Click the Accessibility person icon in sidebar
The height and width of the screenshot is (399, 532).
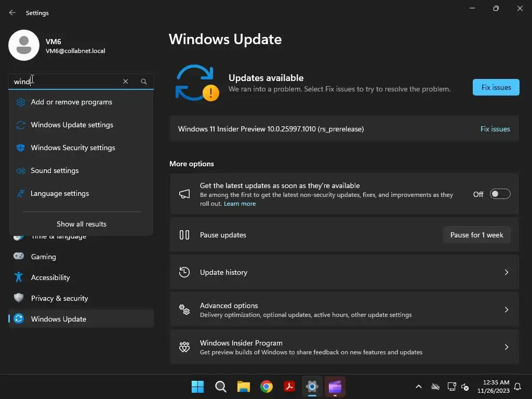click(19, 277)
